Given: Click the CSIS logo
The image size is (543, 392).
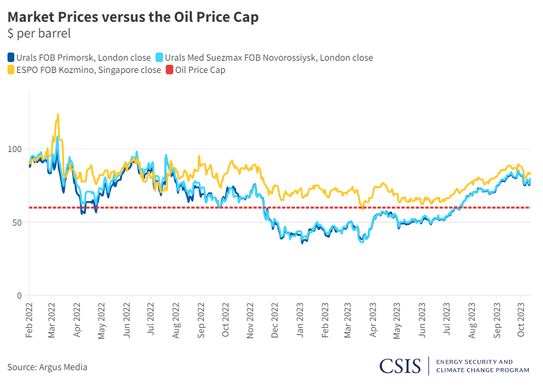Looking at the screenshot, I should pyautogui.click(x=400, y=365).
